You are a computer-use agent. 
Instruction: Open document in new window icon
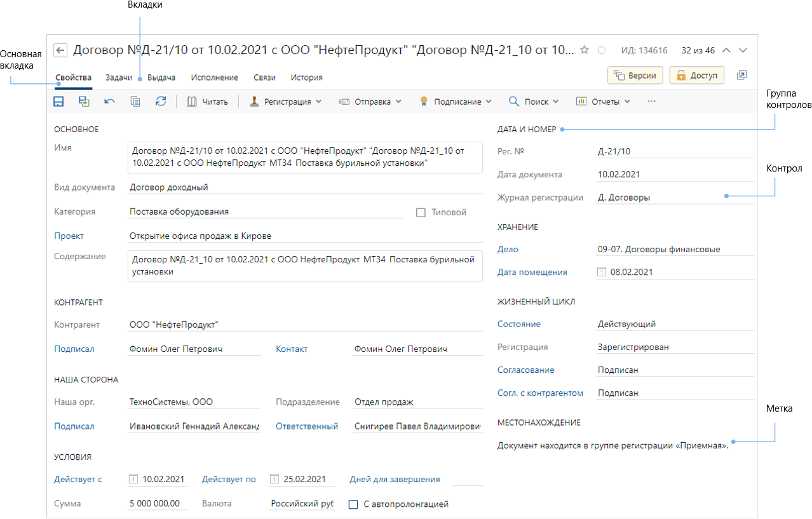point(741,76)
